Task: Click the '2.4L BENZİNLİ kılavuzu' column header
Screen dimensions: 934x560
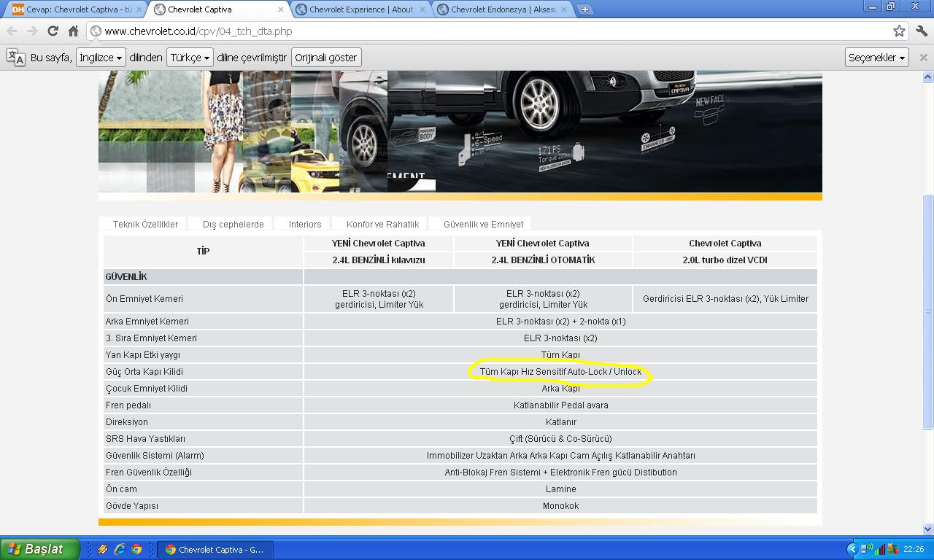Action: (x=378, y=260)
